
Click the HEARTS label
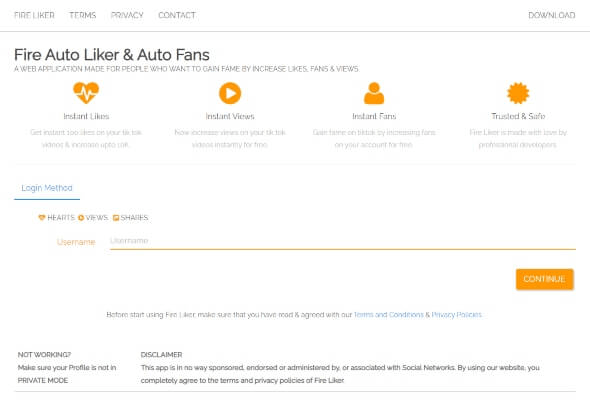pyautogui.click(x=61, y=217)
